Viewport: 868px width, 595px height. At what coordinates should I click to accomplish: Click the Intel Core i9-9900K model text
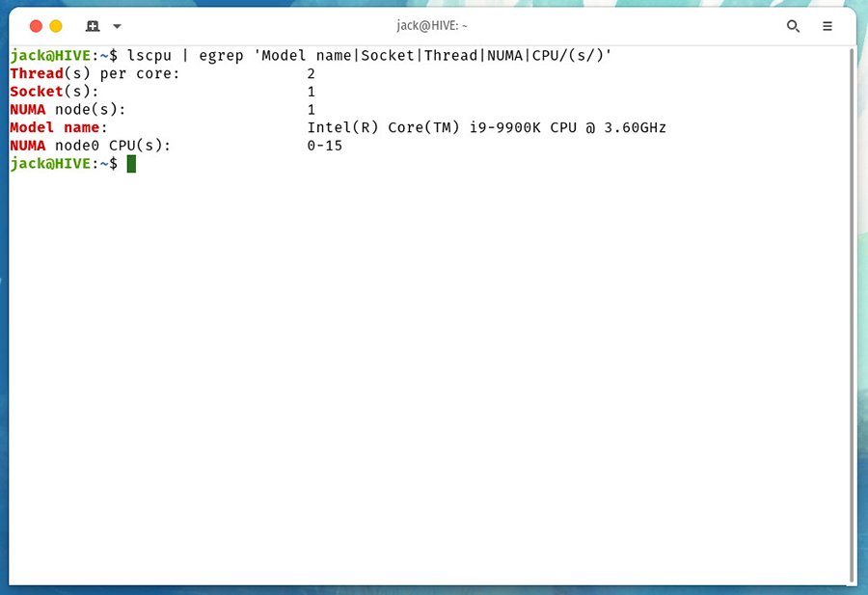pyautogui.click(x=486, y=127)
